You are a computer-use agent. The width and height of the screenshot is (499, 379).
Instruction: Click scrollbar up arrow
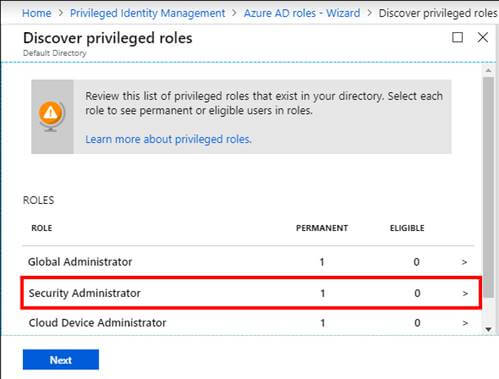tap(488, 71)
